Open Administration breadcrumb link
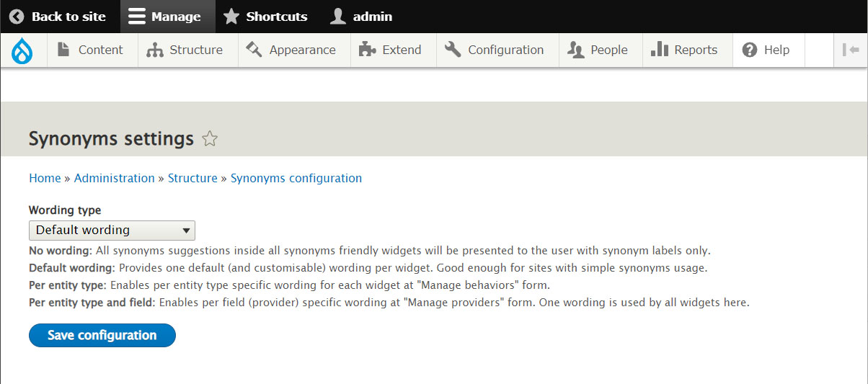The image size is (868, 384). [x=115, y=178]
